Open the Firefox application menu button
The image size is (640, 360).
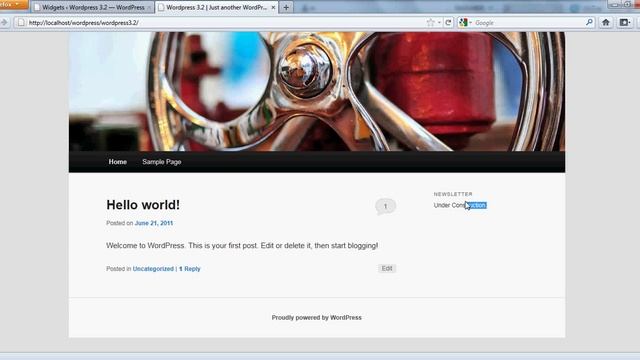pyautogui.click(x=13, y=5)
